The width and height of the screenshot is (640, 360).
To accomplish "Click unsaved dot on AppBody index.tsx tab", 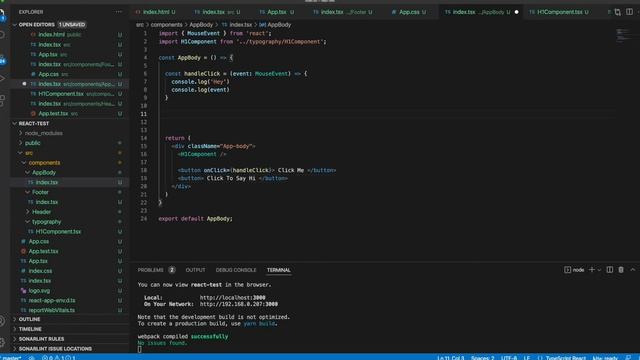I will click(516, 12).
